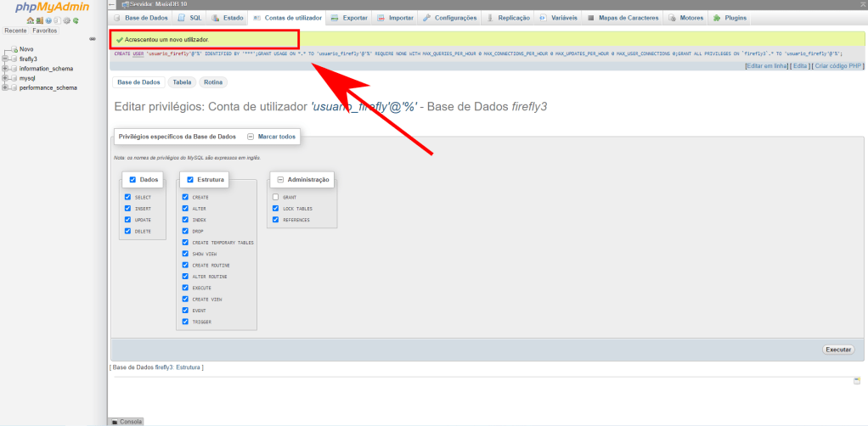The height and width of the screenshot is (426, 868).
Task: Switch to the SQL tab
Action: click(189, 18)
